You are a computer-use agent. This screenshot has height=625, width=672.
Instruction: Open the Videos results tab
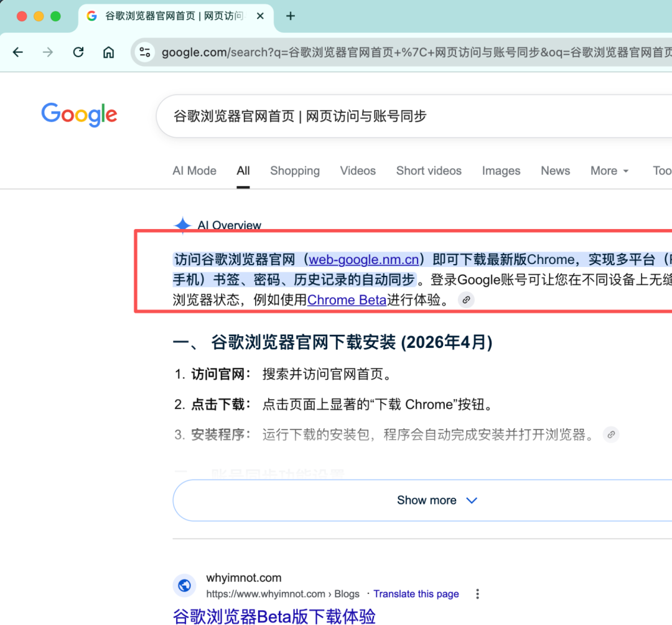pyautogui.click(x=358, y=171)
